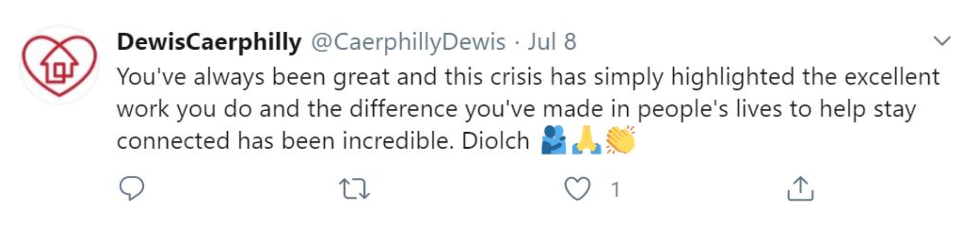View the like count of 1
Screen dimensions: 980x245
point(616,190)
